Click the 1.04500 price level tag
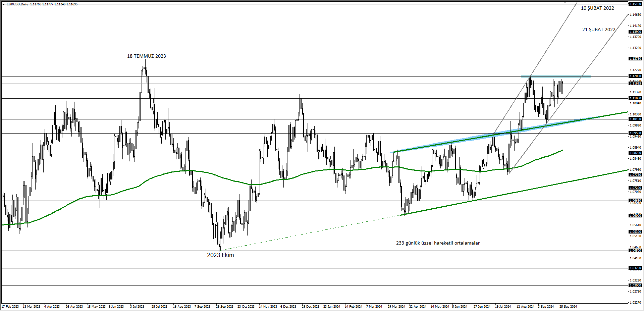644x311 pixels. click(635, 251)
